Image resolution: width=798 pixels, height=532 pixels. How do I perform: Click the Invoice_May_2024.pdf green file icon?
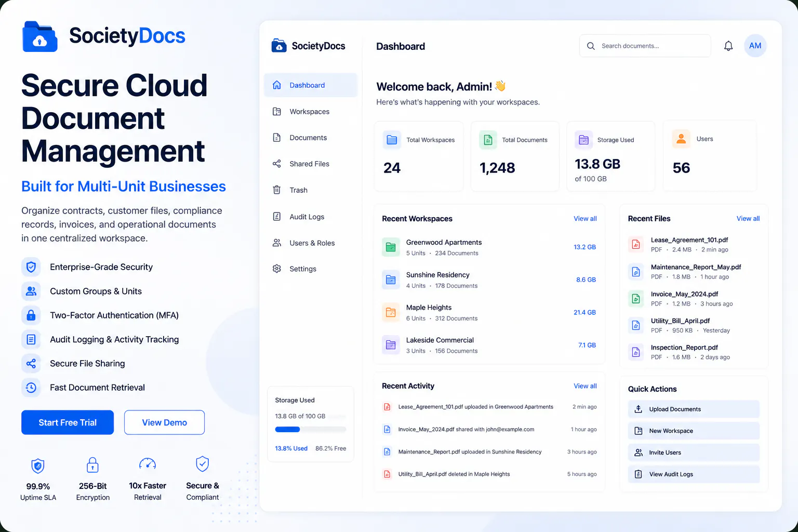tap(635, 298)
